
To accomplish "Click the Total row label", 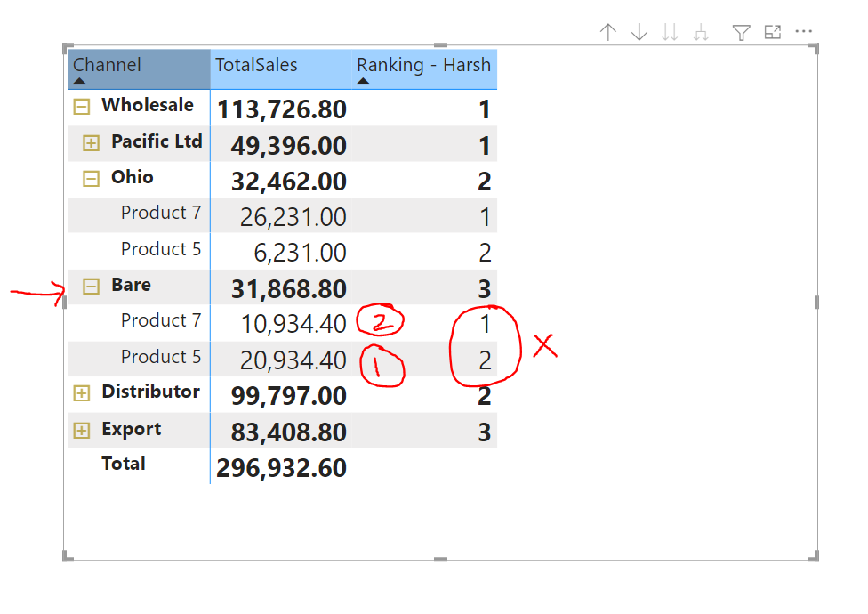I will pos(124,464).
